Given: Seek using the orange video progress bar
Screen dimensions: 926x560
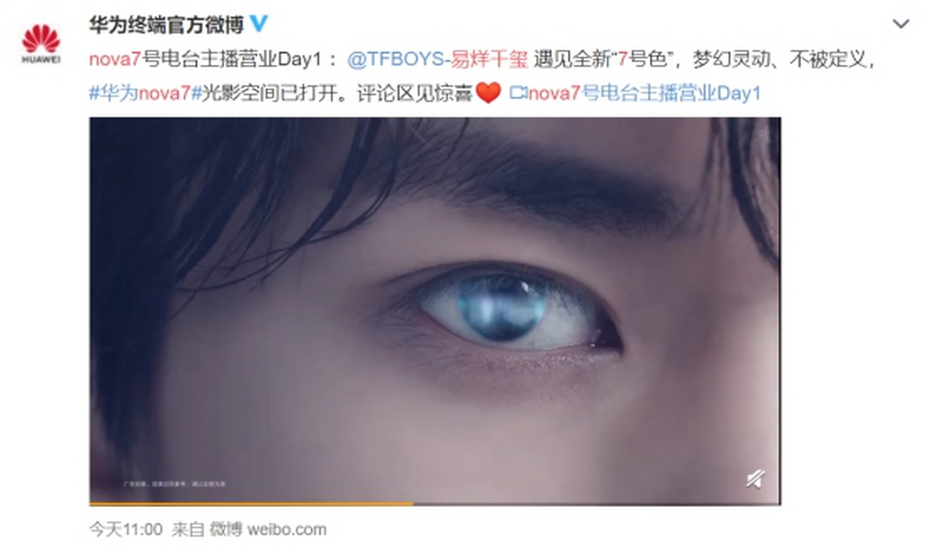Looking at the screenshot, I should point(251,504).
